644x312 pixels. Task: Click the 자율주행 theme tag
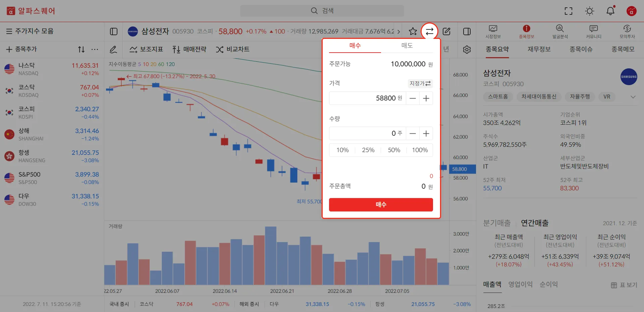click(580, 97)
